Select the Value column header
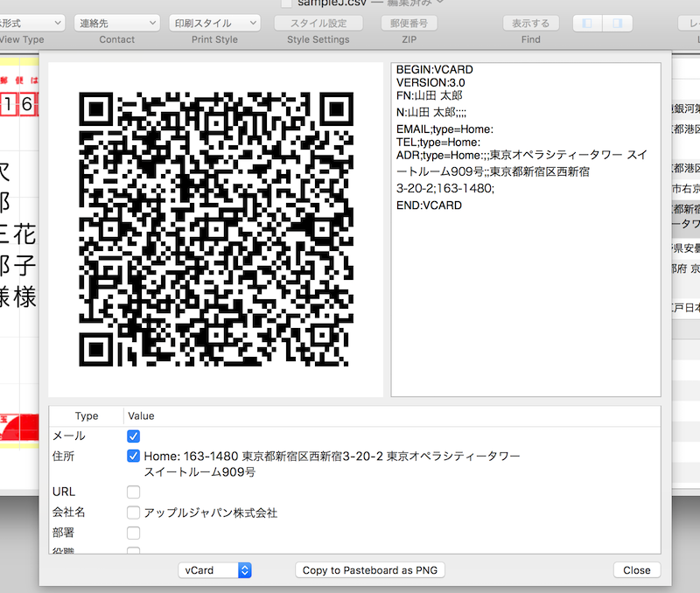Image resolution: width=700 pixels, height=593 pixels. tap(141, 415)
